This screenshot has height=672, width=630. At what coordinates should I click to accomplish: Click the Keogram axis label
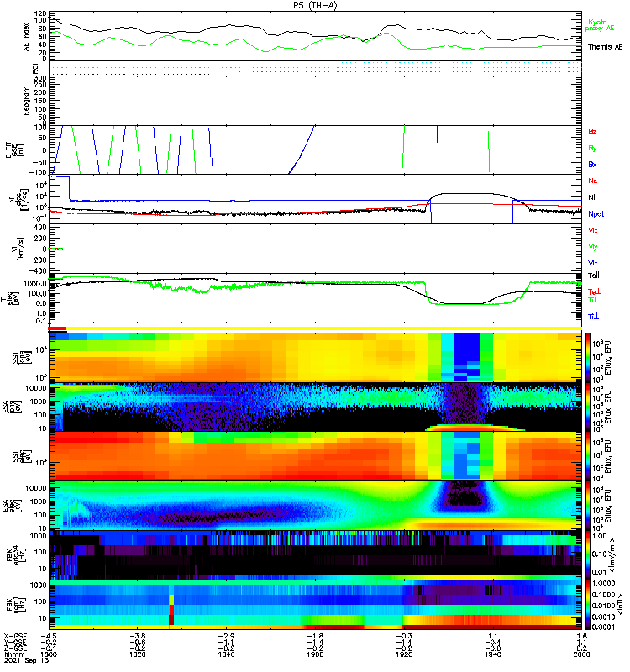point(27,101)
